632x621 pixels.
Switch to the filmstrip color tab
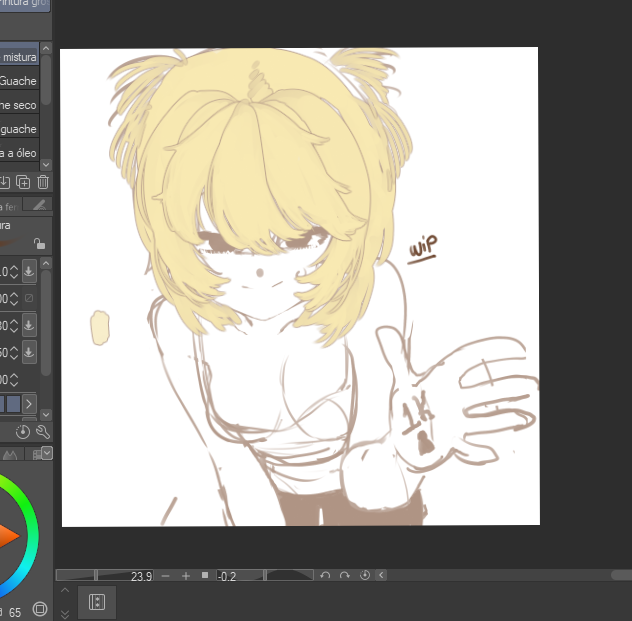[x=36, y=454]
